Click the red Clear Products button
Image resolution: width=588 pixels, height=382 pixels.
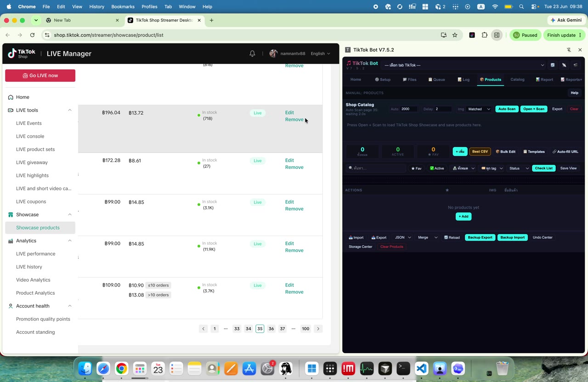392,247
